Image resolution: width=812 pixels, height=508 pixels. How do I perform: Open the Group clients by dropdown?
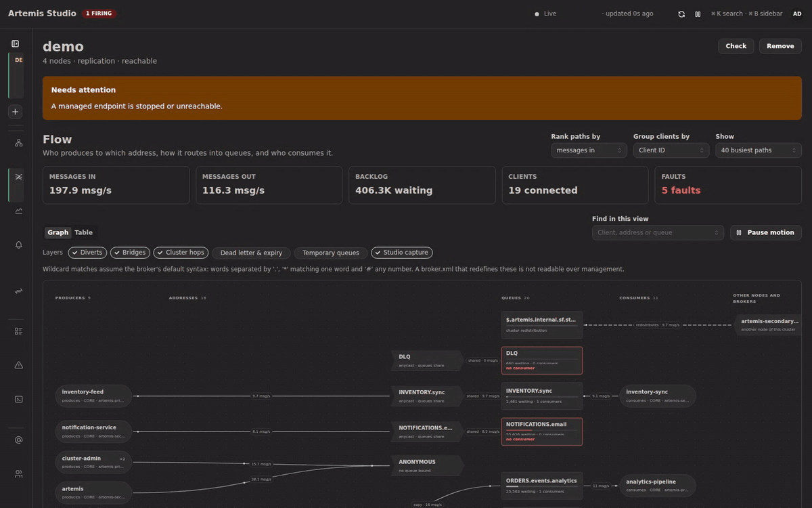tap(671, 150)
